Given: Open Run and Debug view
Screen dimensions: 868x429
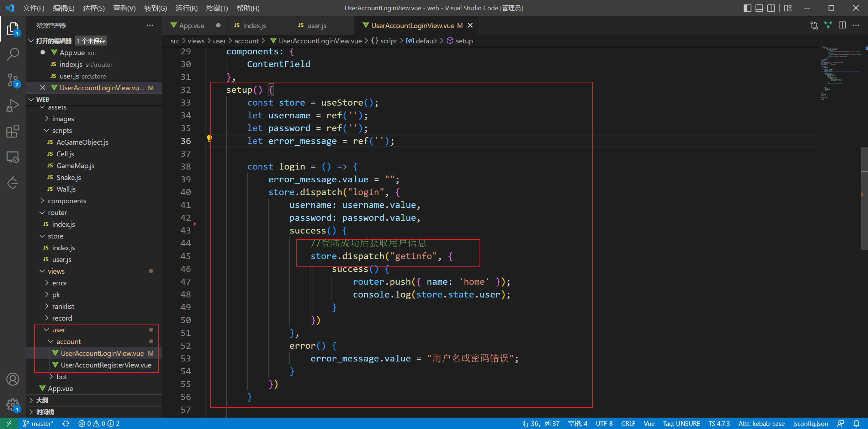Looking at the screenshot, I should pyautogui.click(x=13, y=106).
